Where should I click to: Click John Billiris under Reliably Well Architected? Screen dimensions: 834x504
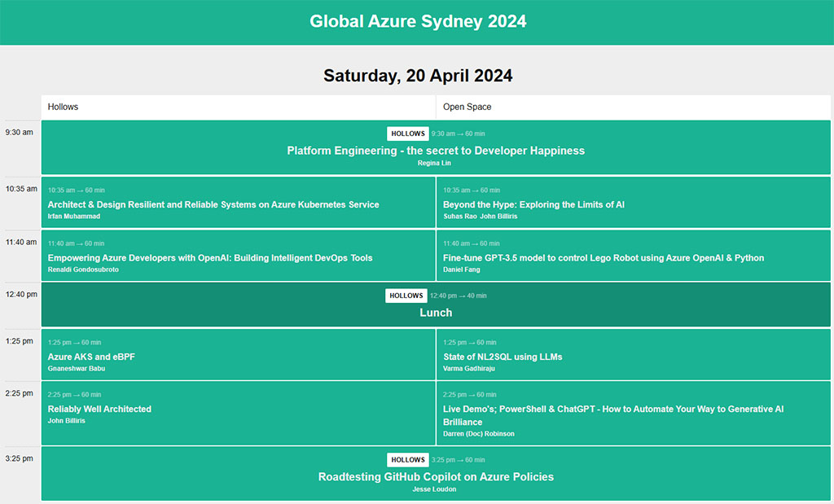[x=67, y=420]
